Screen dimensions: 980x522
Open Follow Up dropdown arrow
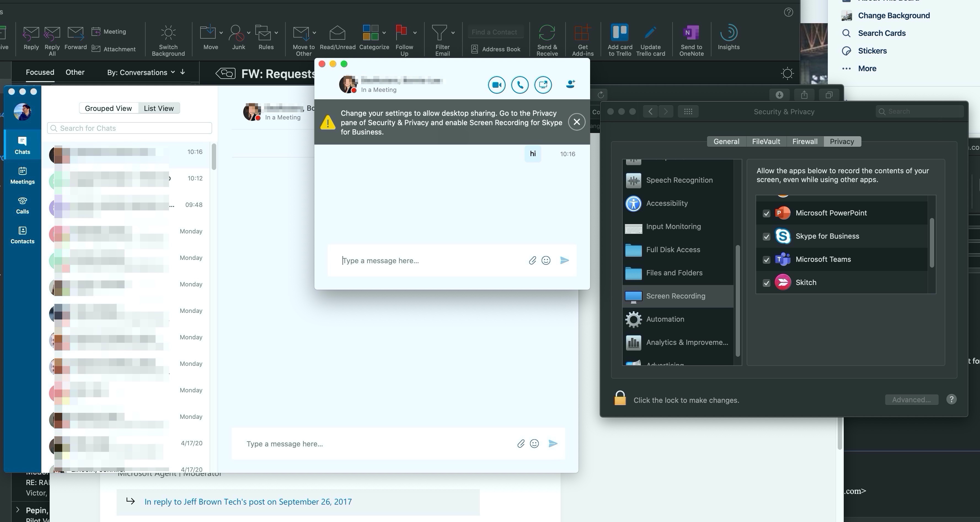point(415,33)
